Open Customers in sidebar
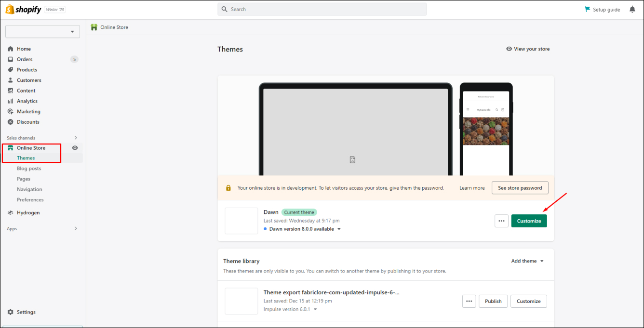This screenshot has width=644, height=328. (x=29, y=80)
